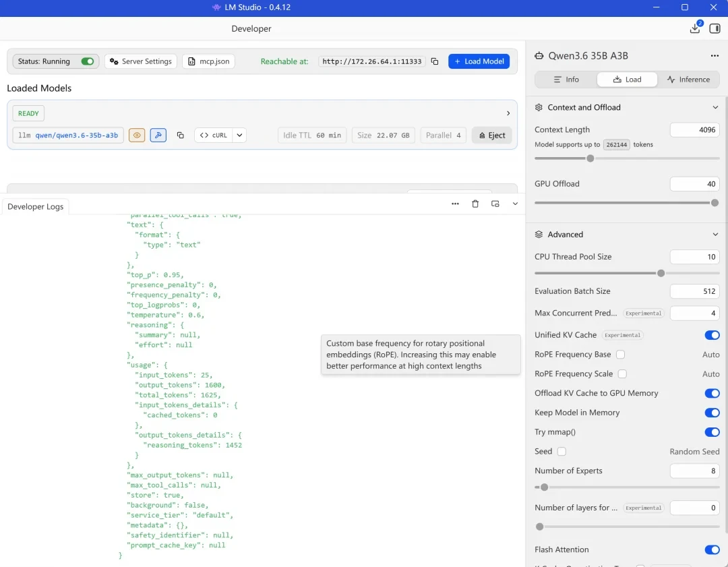Collapse the Context and Offload section
This screenshot has width=728, height=567.
(715, 107)
